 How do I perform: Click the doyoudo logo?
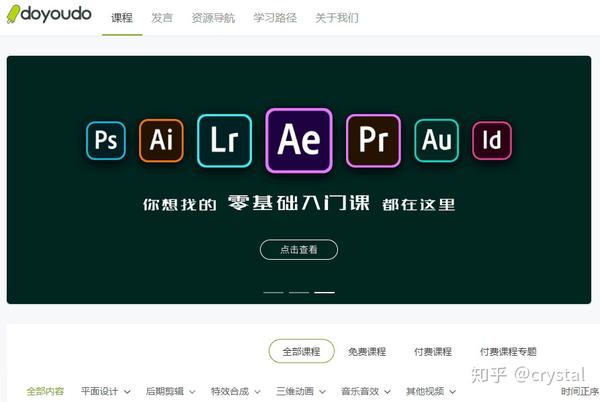[49, 15]
